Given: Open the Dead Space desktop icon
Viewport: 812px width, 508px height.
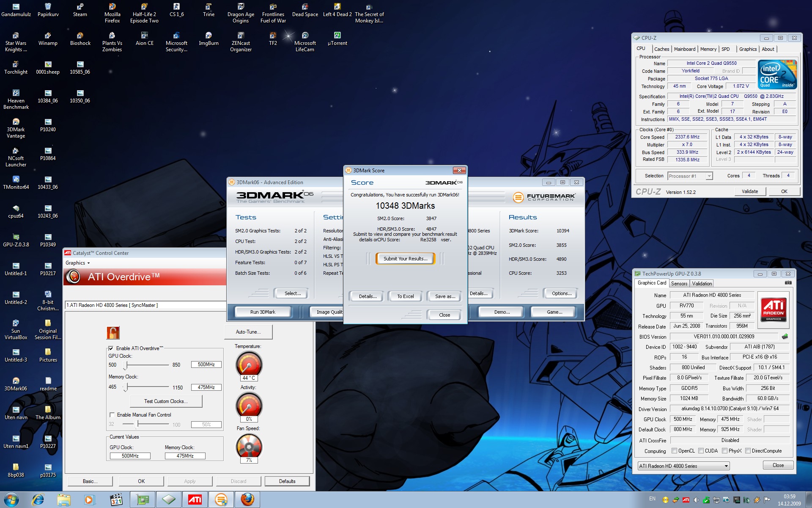Looking at the screenshot, I should [x=305, y=10].
